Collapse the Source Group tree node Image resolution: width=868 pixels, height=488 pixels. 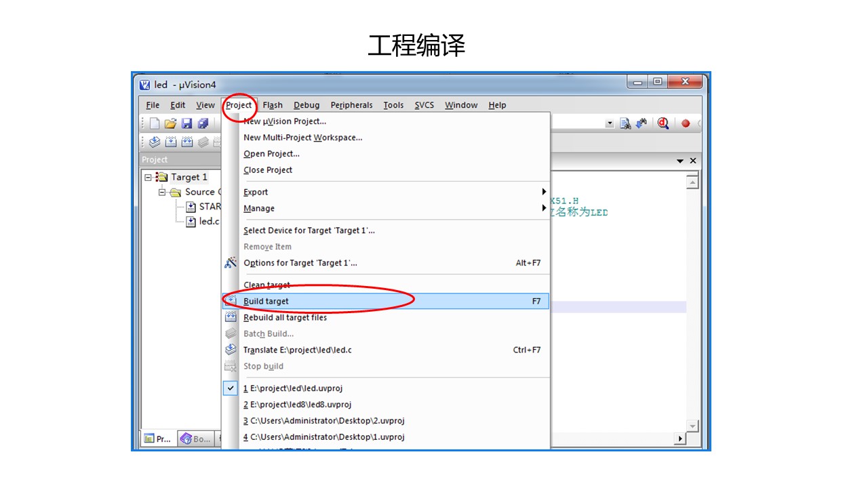pos(163,192)
